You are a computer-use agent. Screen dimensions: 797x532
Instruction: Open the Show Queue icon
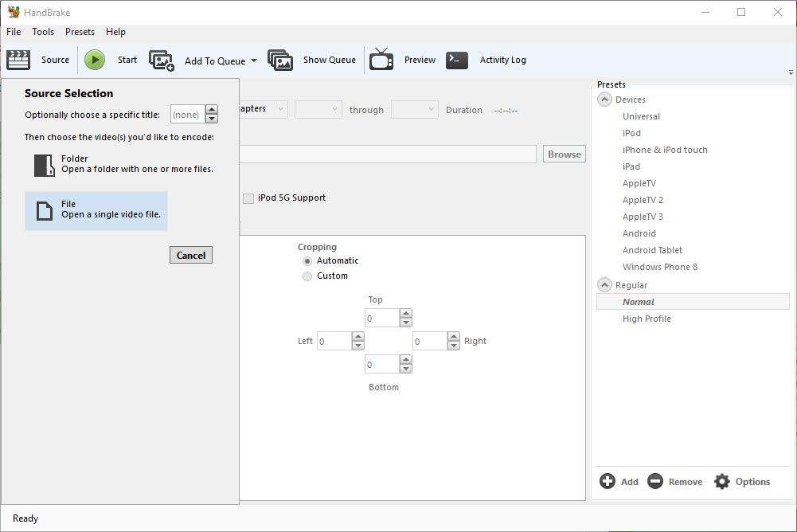[280, 61]
